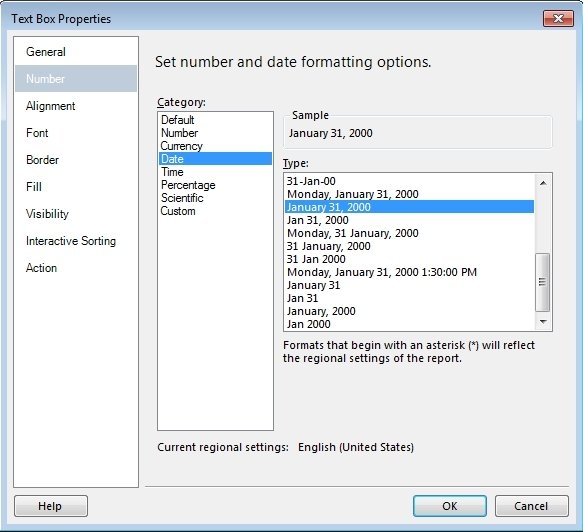Click the Help button
The width and height of the screenshot is (583, 532).
51,506
